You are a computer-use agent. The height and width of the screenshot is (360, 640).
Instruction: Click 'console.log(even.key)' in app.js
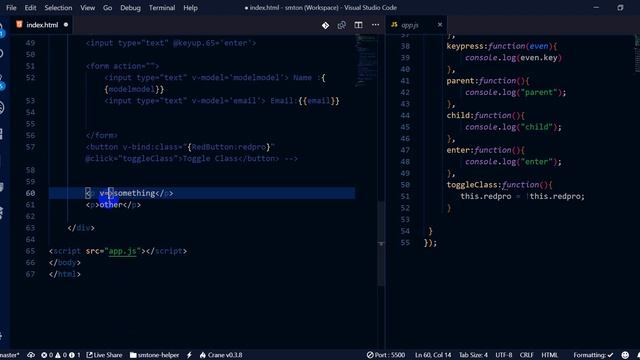513,58
